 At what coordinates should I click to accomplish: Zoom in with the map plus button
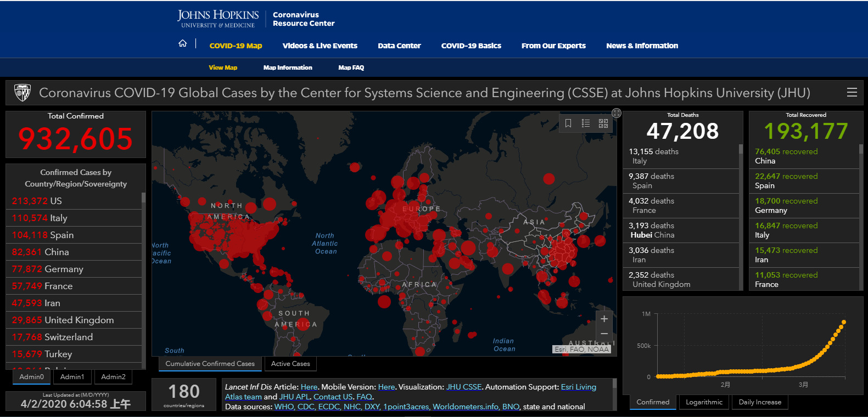point(604,319)
